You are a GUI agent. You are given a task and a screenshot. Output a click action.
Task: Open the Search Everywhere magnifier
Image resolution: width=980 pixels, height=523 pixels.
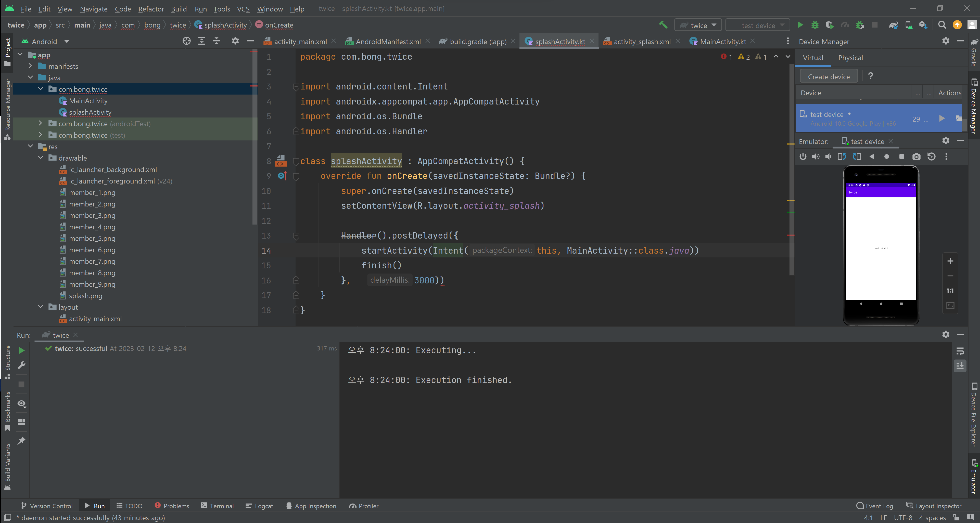coord(942,25)
